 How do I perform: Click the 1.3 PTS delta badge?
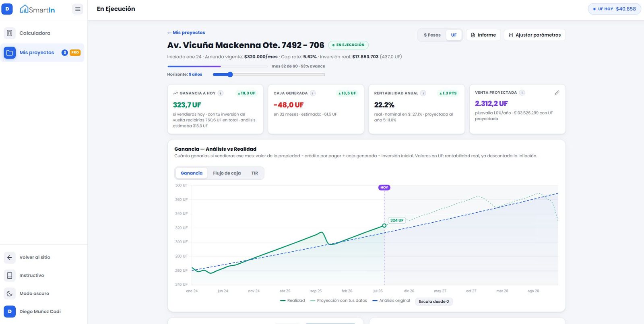[x=448, y=93]
